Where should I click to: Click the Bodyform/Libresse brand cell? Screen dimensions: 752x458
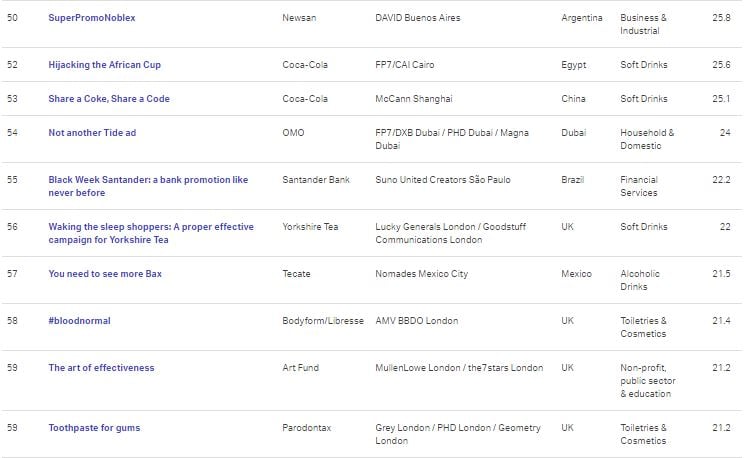pyautogui.click(x=323, y=321)
